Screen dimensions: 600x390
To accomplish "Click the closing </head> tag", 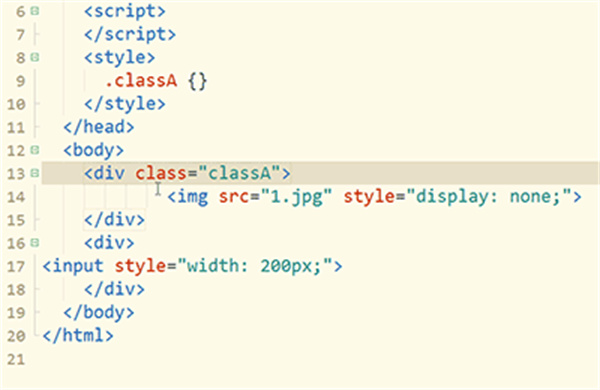I will tap(99, 127).
